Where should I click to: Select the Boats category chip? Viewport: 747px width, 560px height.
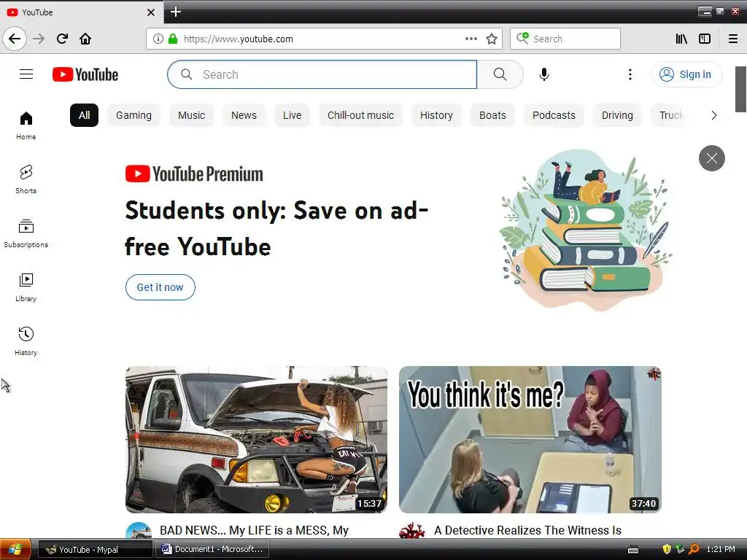tap(492, 115)
